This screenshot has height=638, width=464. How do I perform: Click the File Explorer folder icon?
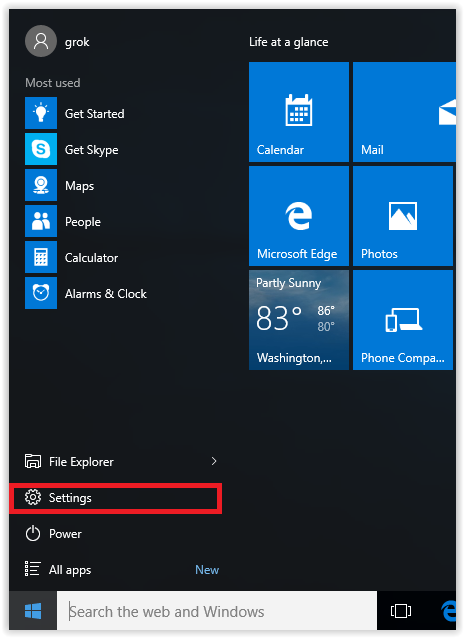33,461
